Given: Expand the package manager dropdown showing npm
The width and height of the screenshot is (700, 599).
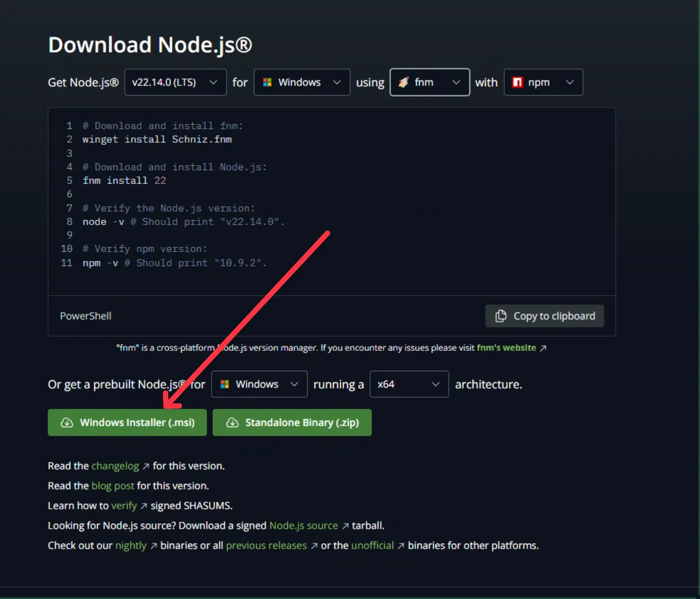Looking at the screenshot, I should pyautogui.click(x=543, y=82).
